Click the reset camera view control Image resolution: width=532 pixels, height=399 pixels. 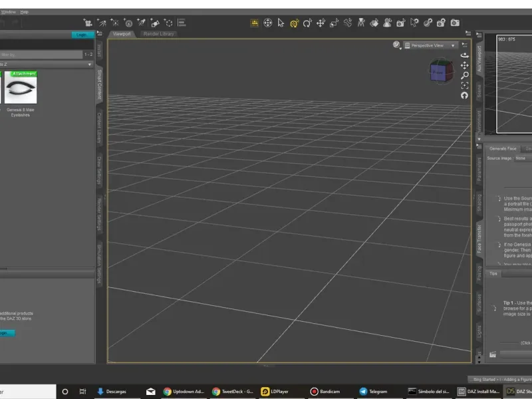465,96
